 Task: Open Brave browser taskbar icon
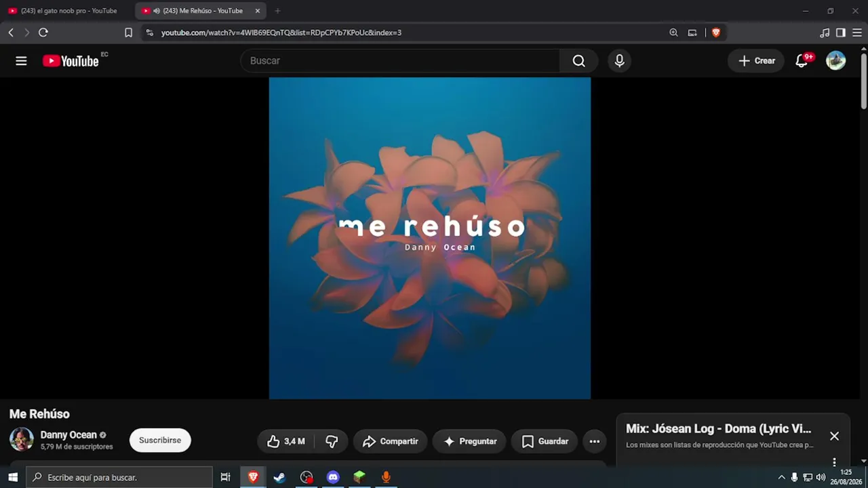click(253, 477)
